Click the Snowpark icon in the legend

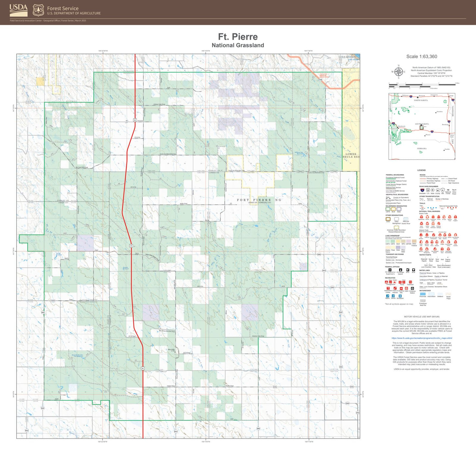point(400,296)
